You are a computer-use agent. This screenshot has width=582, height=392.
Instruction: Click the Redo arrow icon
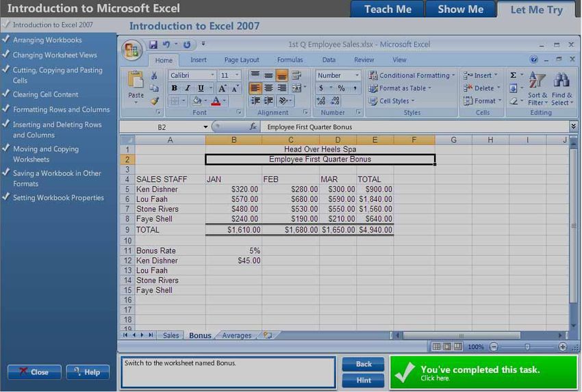coord(187,45)
